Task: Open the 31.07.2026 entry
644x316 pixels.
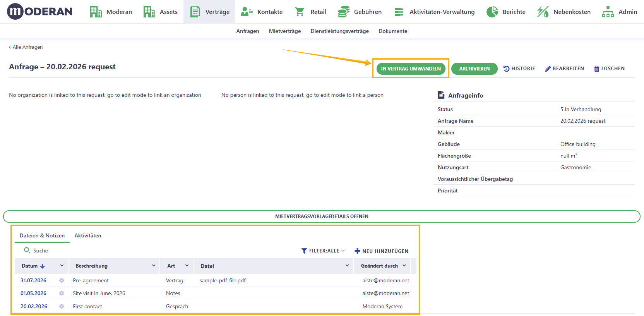Action: click(x=33, y=280)
